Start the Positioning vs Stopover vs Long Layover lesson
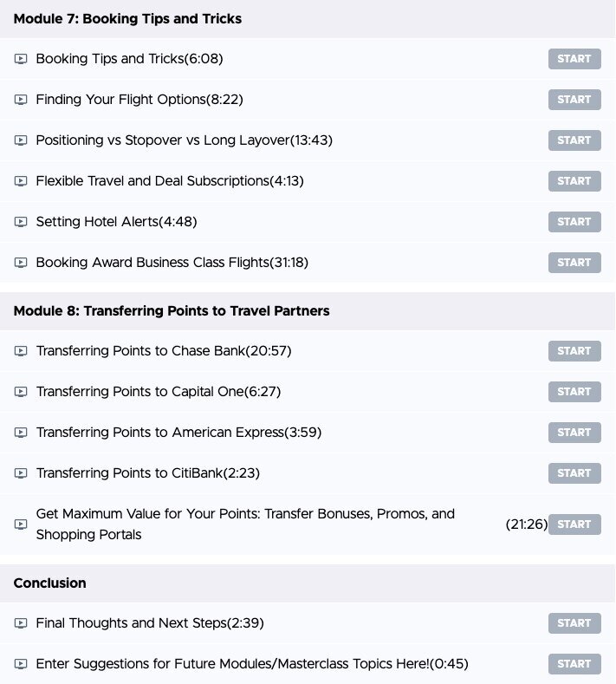The height and width of the screenshot is (684, 616). click(x=574, y=140)
